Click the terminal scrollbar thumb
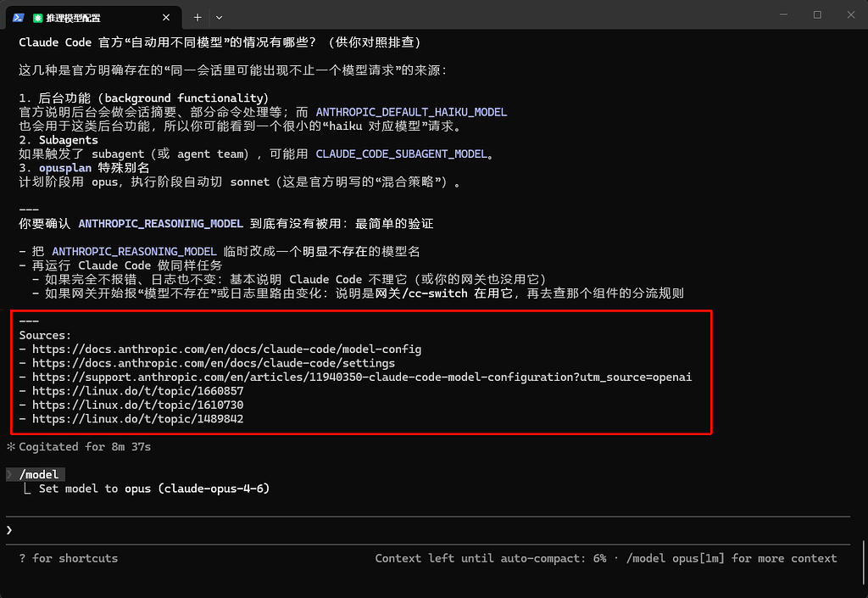 (x=864, y=562)
